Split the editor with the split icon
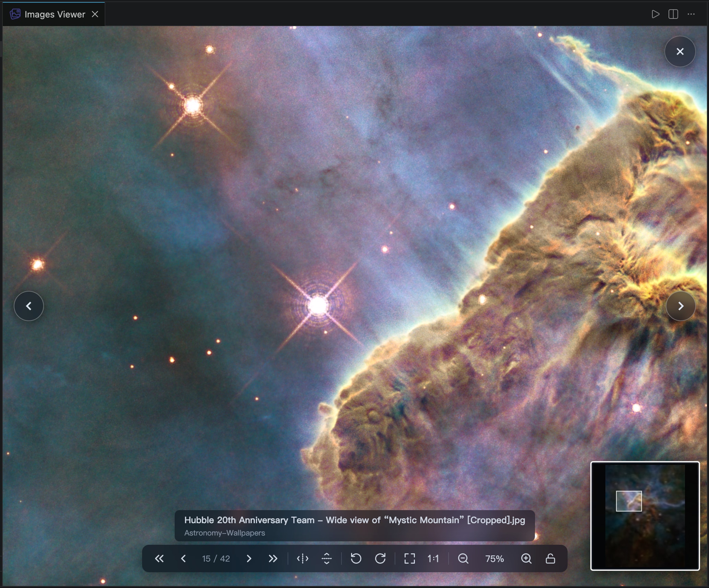 coord(673,14)
